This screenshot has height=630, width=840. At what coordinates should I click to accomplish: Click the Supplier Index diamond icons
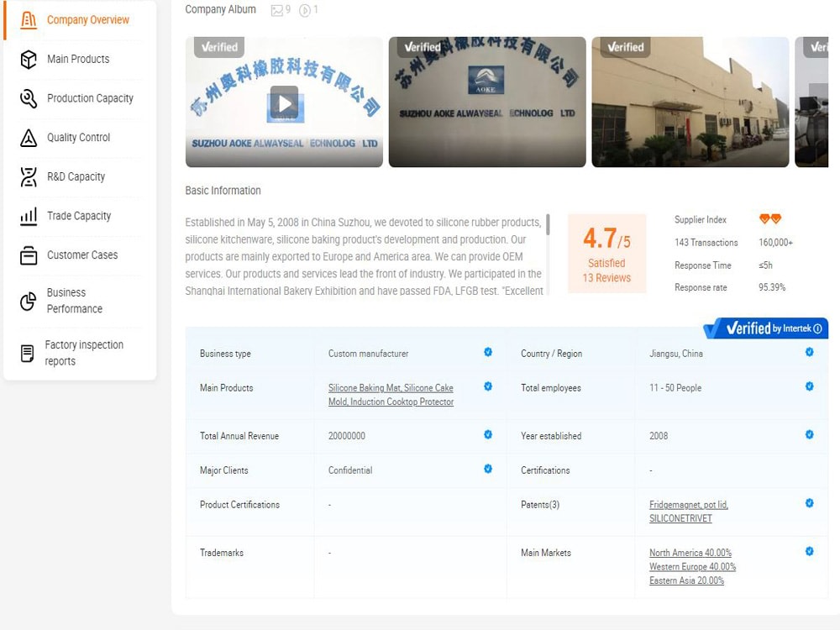click(x=770, y=218)
